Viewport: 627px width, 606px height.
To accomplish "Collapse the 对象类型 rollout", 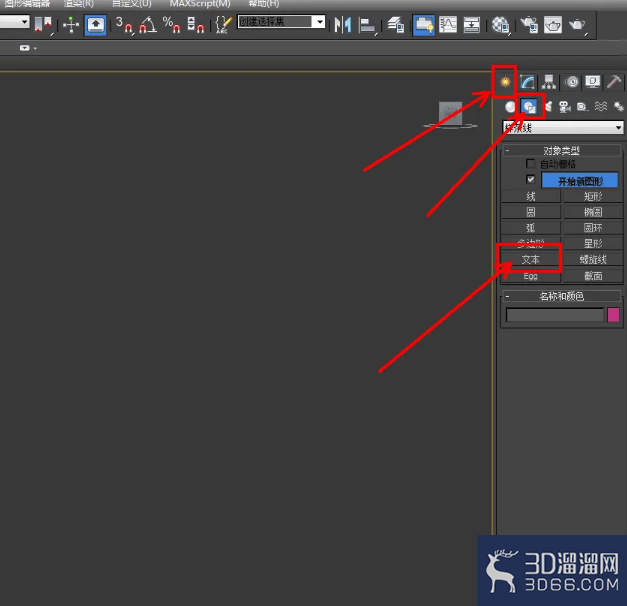I will coord(561,150).
